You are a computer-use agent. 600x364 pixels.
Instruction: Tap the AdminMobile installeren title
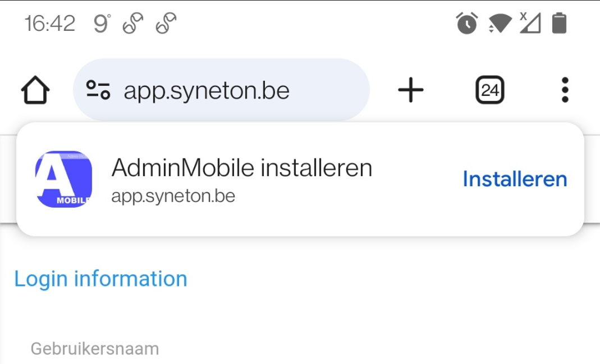242,168
